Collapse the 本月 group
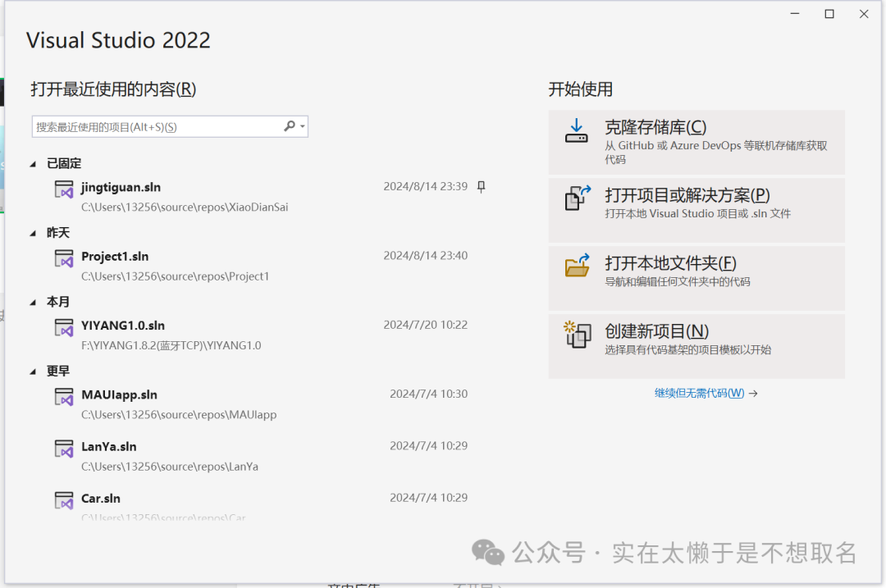The height and width of the screenshot is (588, 886). [33, 303]
